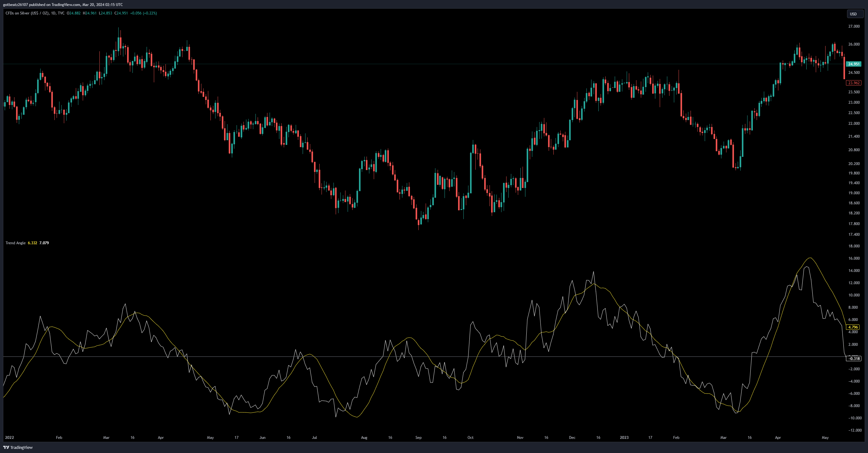Image resolution: width=868 pixels, height=453 pixels.
Task: Click the white 7.079 Trend Angle value
Action: [x=44, y=243]
